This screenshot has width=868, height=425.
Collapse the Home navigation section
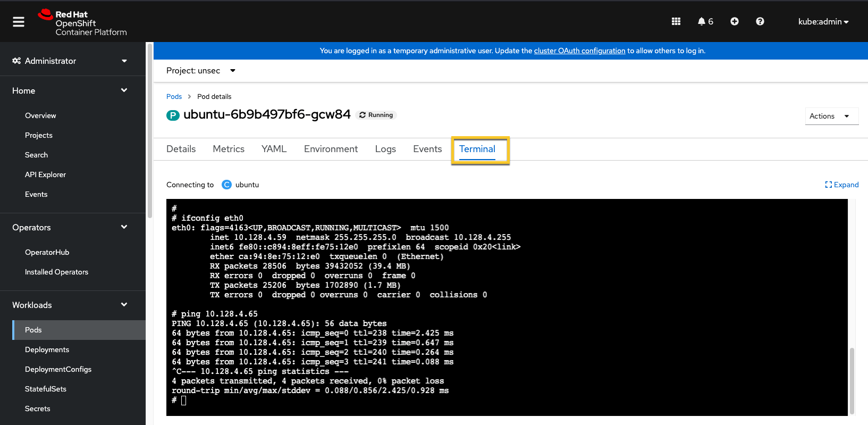70,91
